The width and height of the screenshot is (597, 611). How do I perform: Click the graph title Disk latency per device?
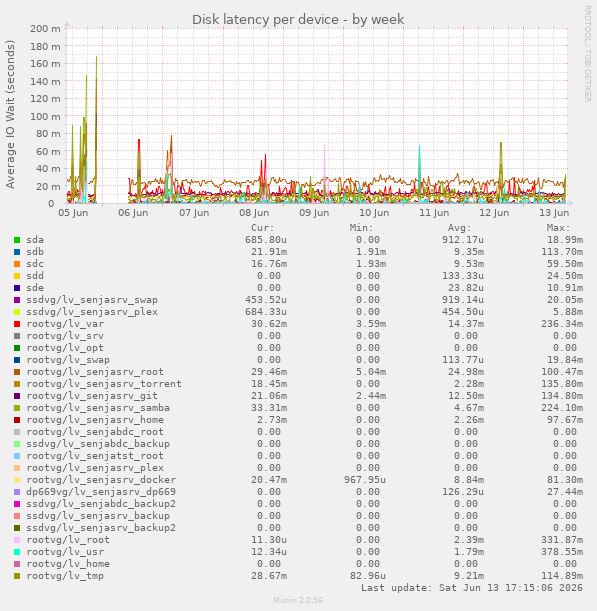click(298, 19)
